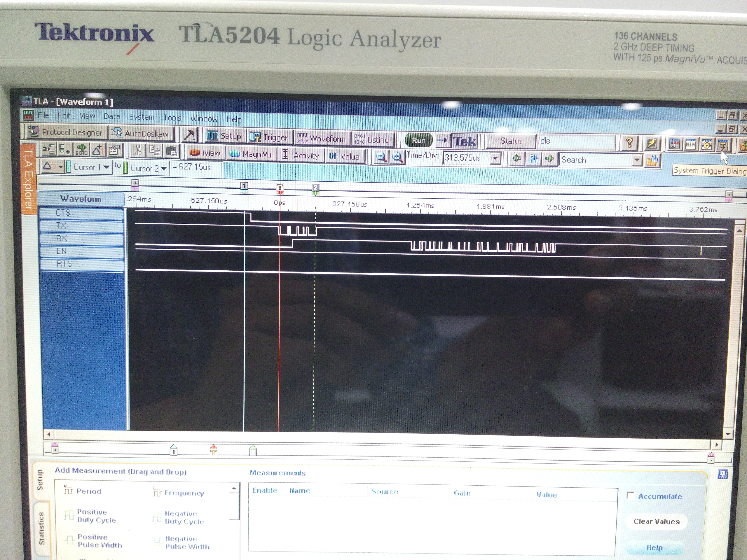Open the Tools menu
Screen dimensions: 747x560
pos(172,118)
